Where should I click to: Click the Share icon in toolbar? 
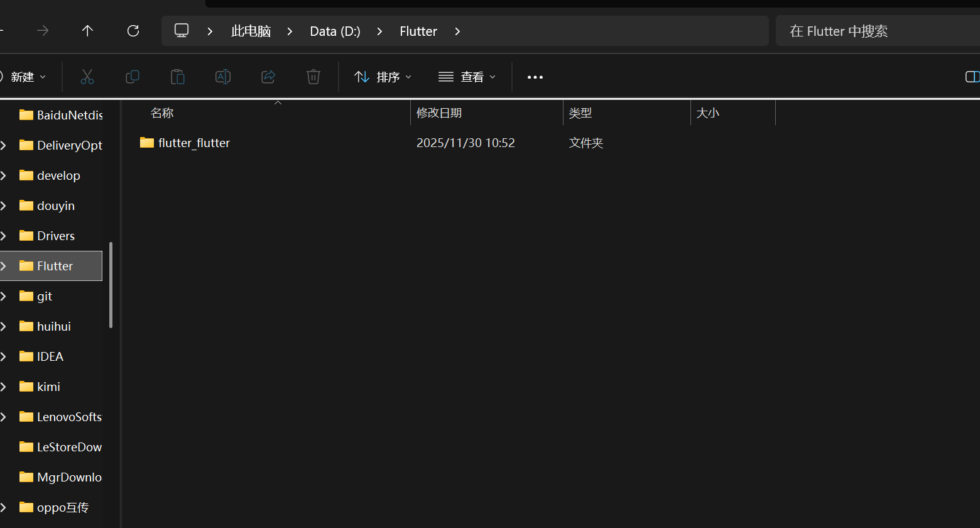[x=268, y=77]
